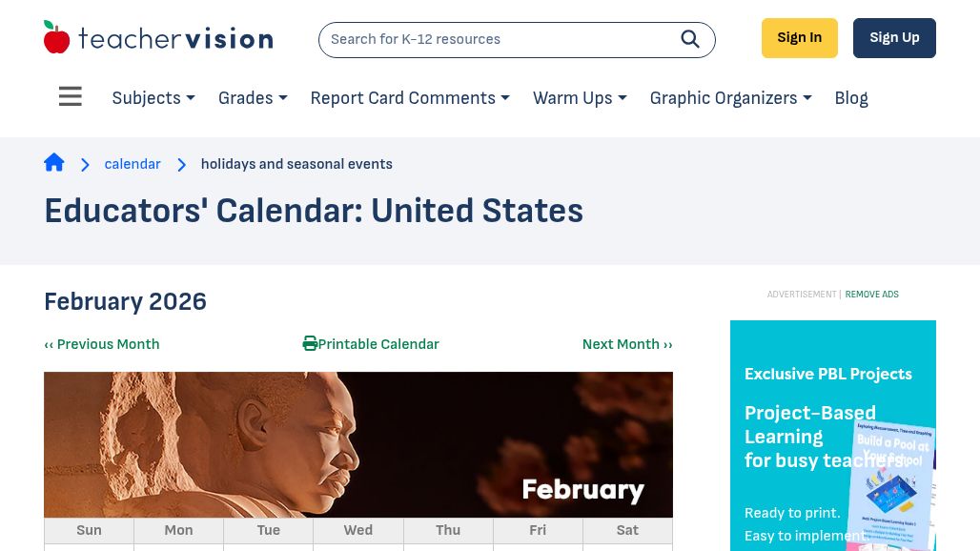Click the search magnifying glass icon
Screen dimensions: 980x551
pyautogui.click(x=690, y=39)
